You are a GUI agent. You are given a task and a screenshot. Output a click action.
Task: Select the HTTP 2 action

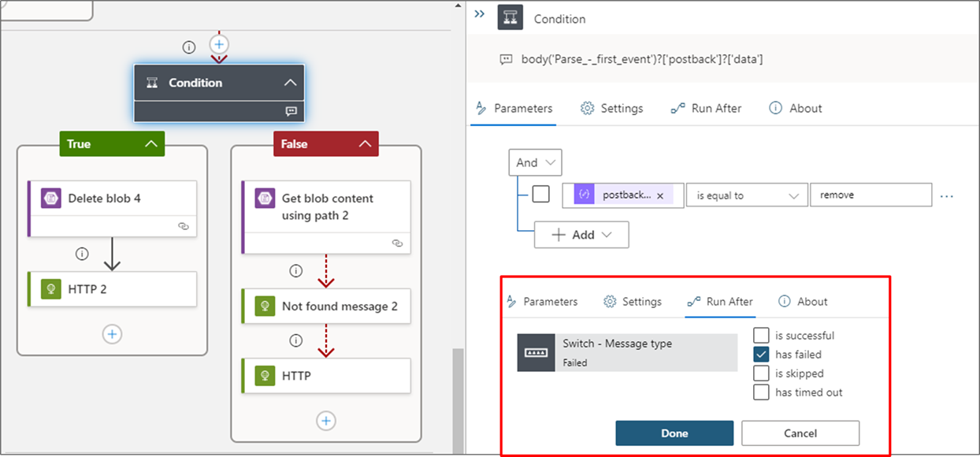point(112,289)
